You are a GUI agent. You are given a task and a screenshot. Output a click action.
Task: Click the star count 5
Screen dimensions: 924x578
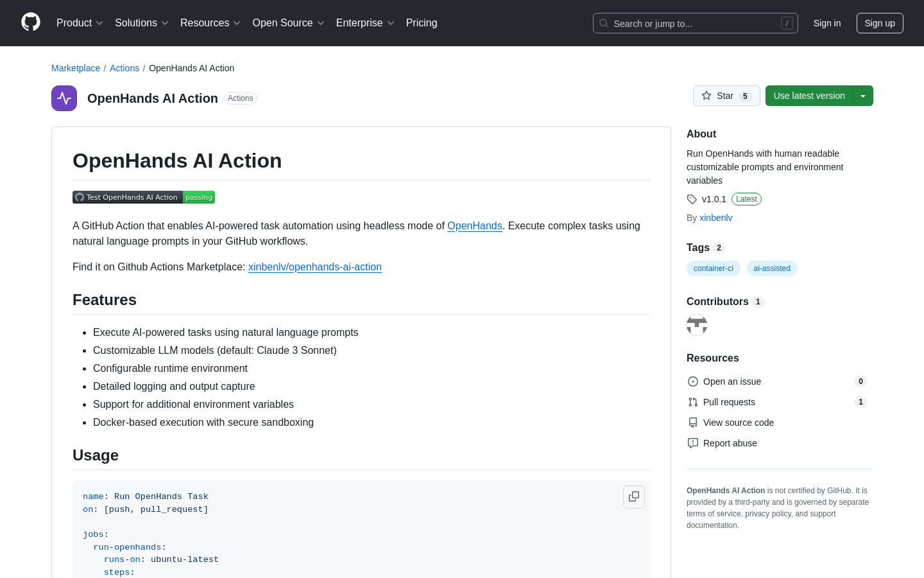tap(745, 96)
